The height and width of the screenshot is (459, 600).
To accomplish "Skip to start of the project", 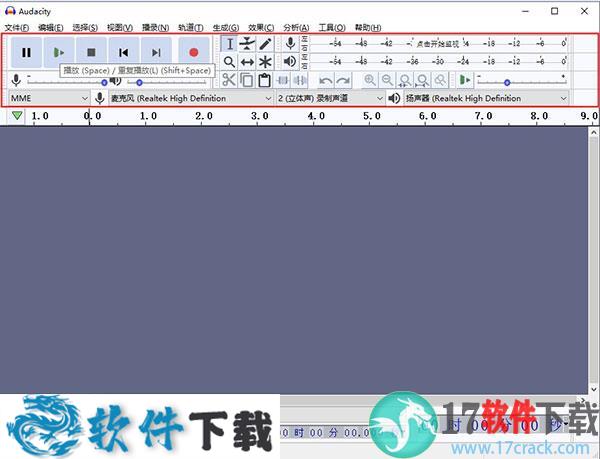I will click(x=124, y=52).
